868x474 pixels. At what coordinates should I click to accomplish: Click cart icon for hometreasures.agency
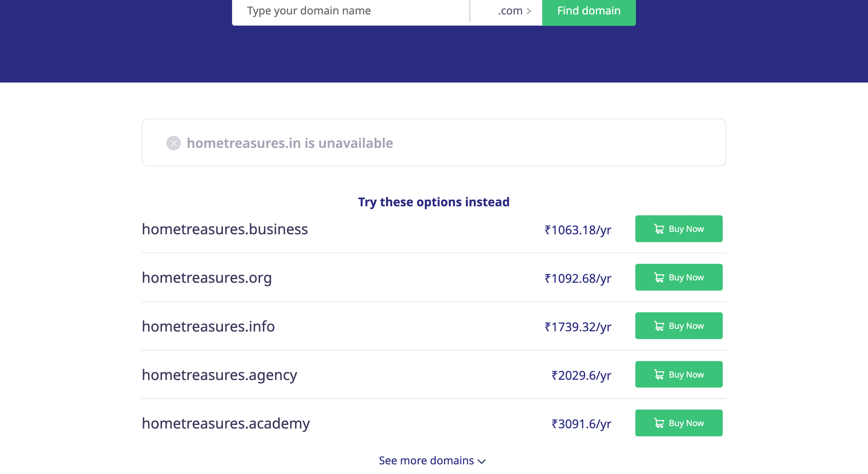tap(659, 374)
